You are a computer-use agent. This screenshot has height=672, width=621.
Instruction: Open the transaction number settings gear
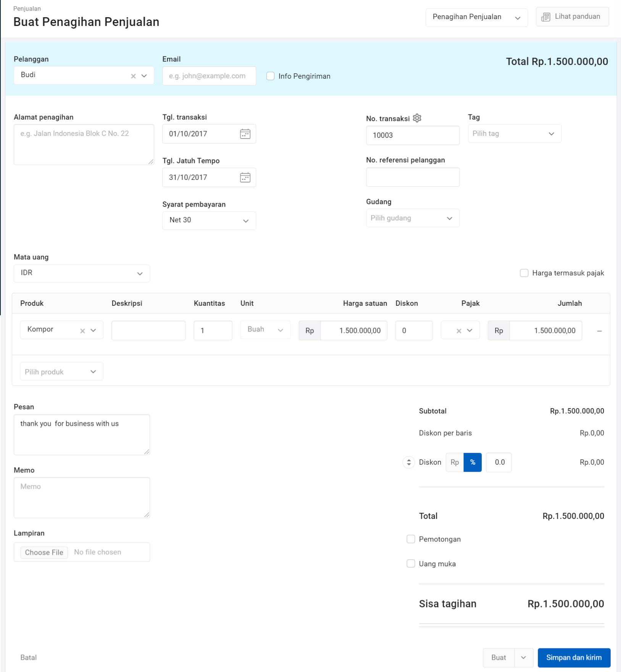point(417,118)
